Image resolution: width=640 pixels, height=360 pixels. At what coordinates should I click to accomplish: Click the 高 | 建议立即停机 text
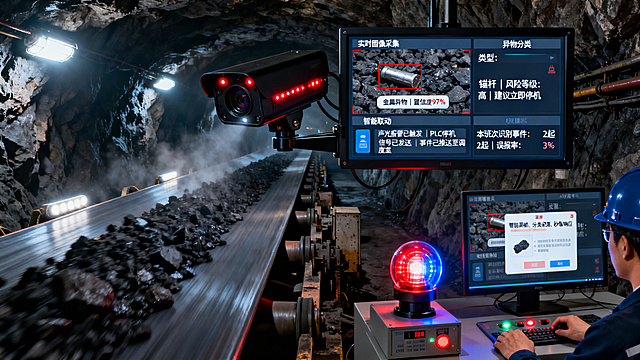coord(509,96)
